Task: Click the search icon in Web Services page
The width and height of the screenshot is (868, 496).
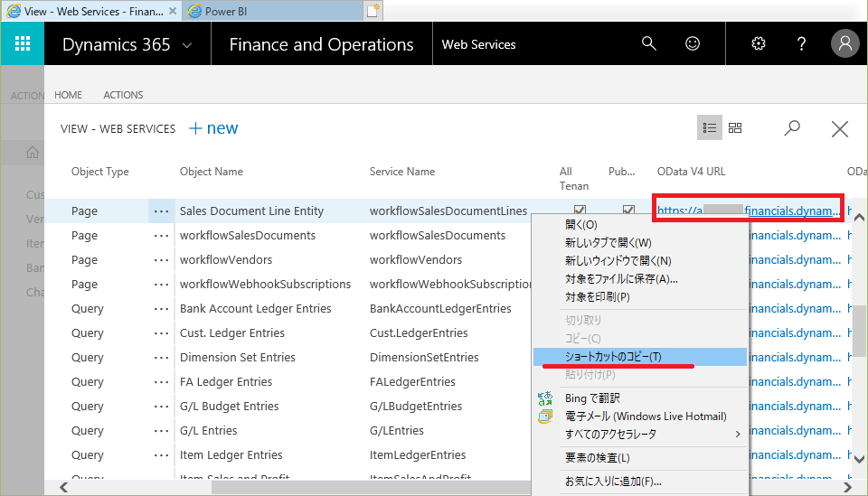Action: (792, 128)
